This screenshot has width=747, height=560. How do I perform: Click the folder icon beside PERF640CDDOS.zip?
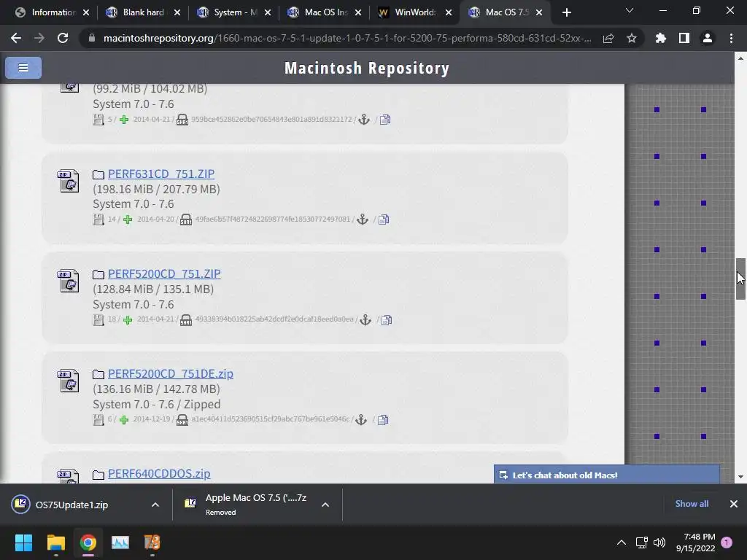click(x=98, y=474)
